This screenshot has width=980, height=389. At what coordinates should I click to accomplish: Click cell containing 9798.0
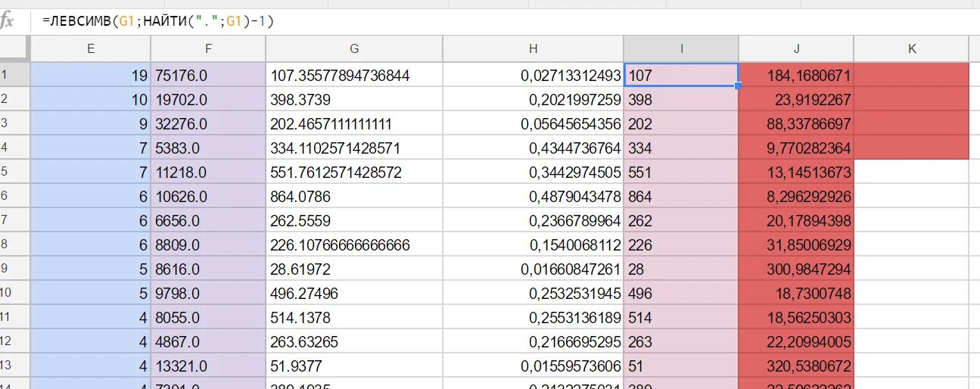(x=208, y=293)
